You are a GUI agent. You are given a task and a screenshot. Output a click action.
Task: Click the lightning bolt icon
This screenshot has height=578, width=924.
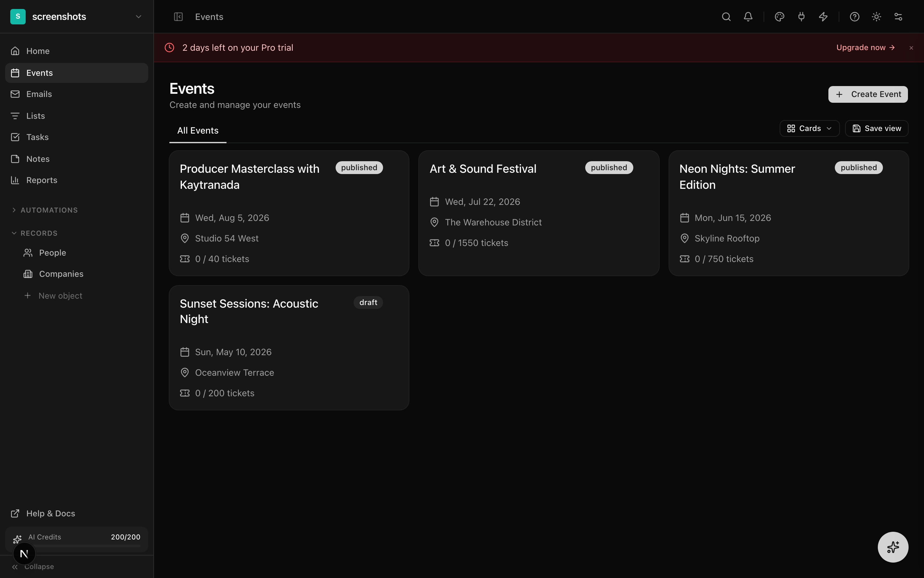tap(823, 17)
